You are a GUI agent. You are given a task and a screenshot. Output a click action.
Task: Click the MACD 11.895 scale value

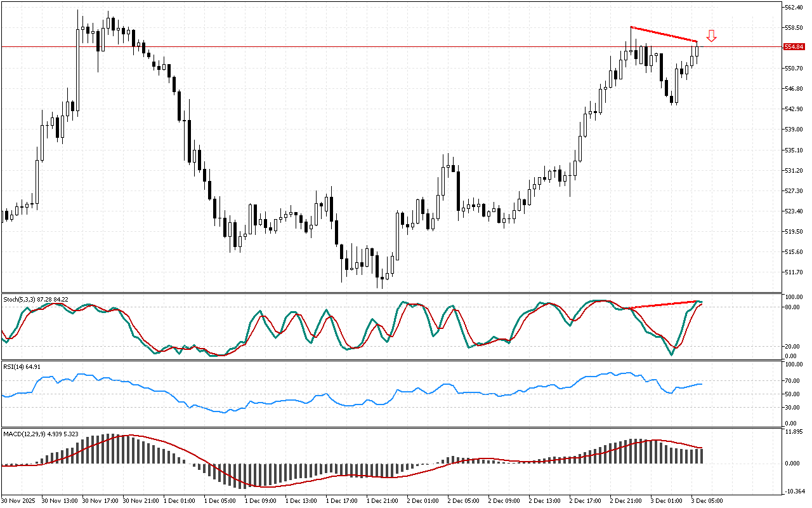794,432
